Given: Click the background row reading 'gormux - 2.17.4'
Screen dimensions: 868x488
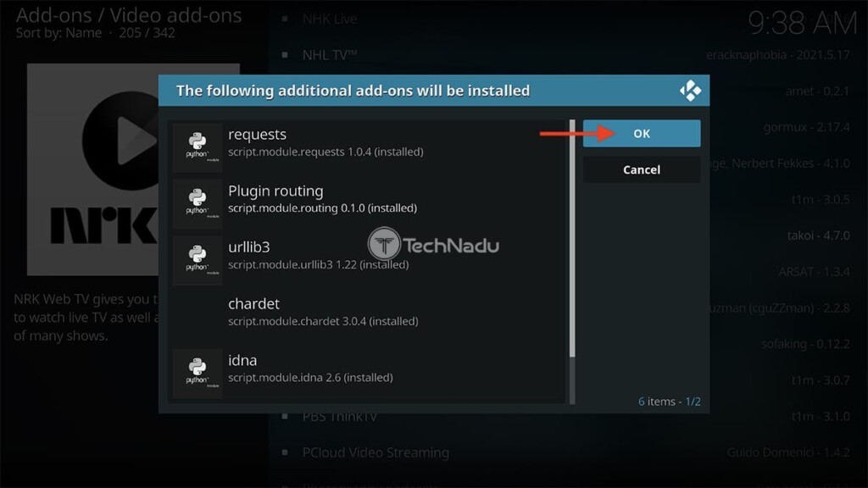Looking at the screenshot, I should coord(807,127).
